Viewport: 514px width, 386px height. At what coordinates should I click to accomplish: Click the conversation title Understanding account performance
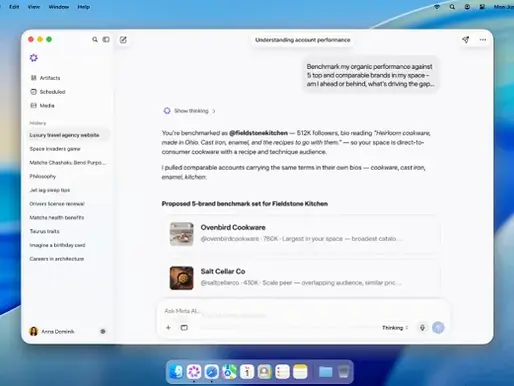click(x=303, y=40)
